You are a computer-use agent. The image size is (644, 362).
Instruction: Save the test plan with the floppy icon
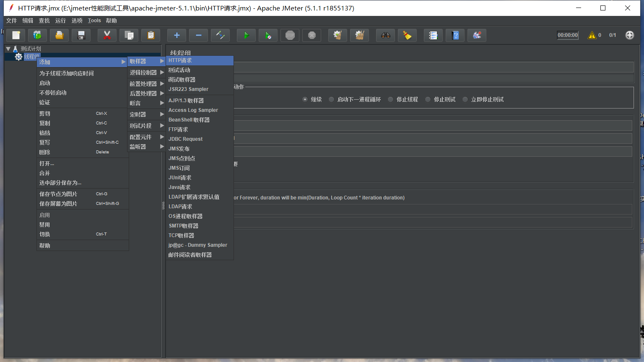(x=81, y=35)
